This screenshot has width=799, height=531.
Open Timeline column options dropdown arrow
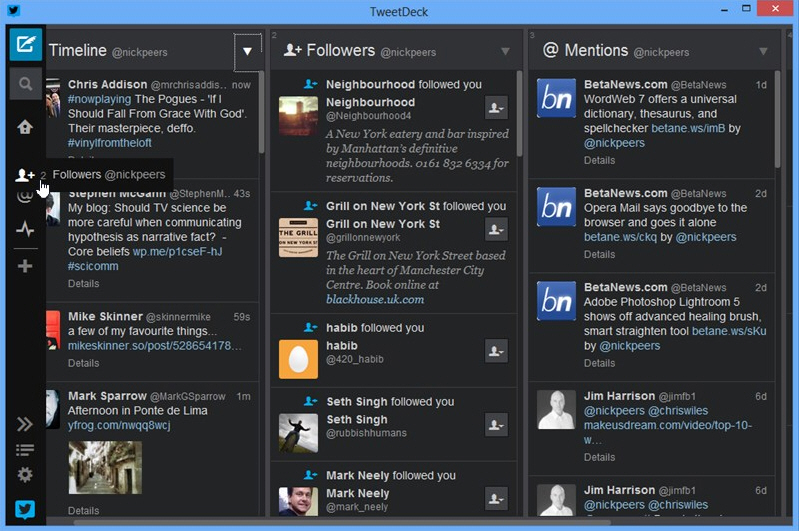(x=248, y=51)
